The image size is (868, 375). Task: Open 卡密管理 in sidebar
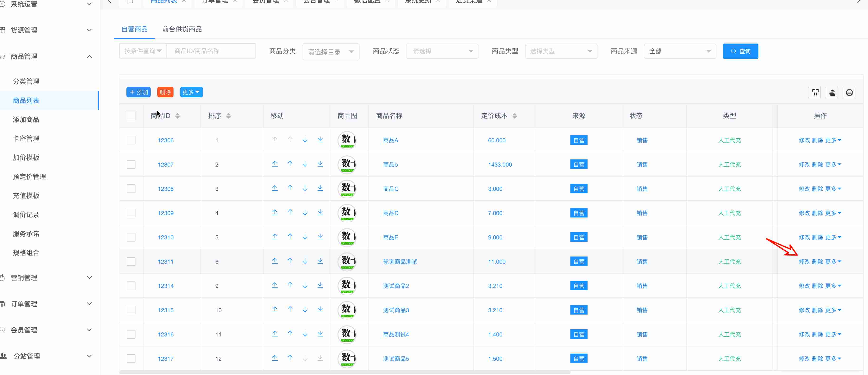point(26,138)
